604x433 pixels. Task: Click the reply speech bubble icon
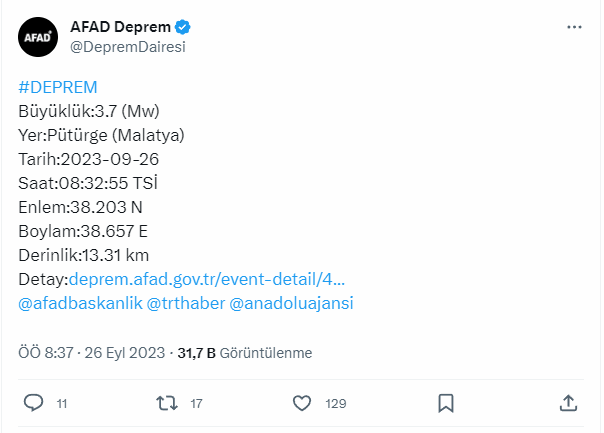(x=34, y=403)
